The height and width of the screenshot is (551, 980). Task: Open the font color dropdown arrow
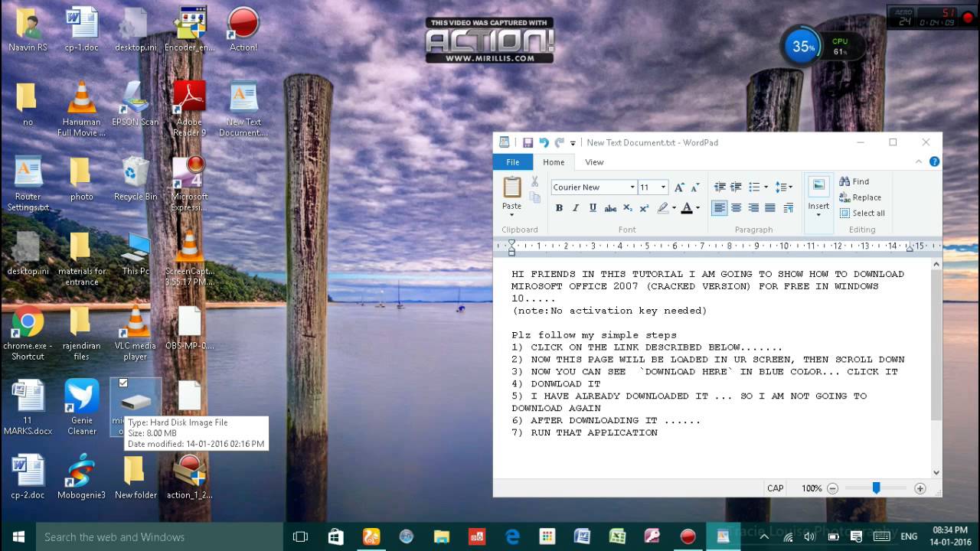[697, 208]
